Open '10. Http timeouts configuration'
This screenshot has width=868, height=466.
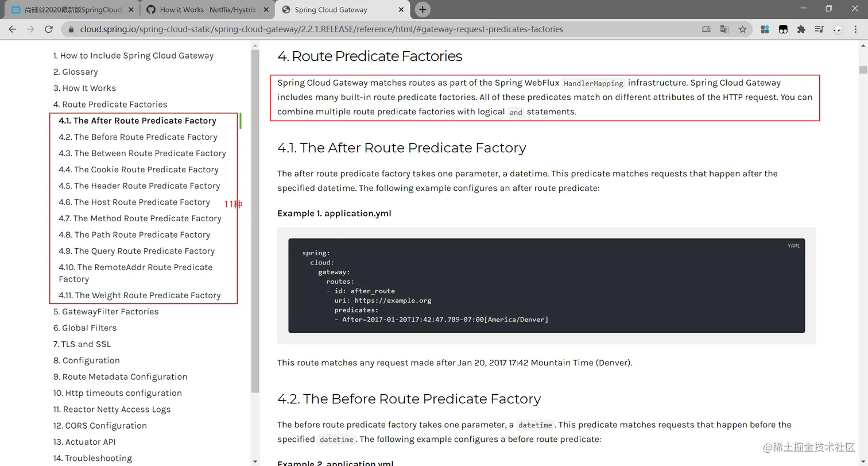pos(117,393)
